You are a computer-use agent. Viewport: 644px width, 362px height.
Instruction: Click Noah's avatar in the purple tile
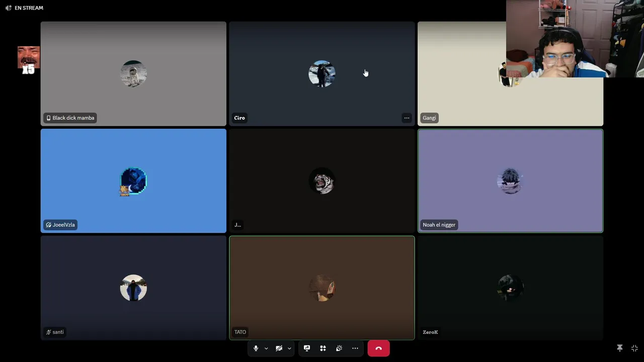tap(510, 181)
